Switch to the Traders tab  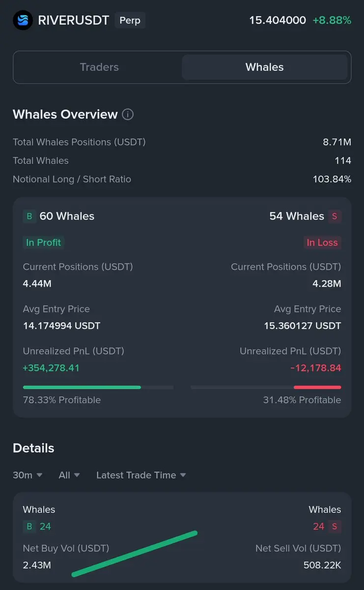click(99, 67)
